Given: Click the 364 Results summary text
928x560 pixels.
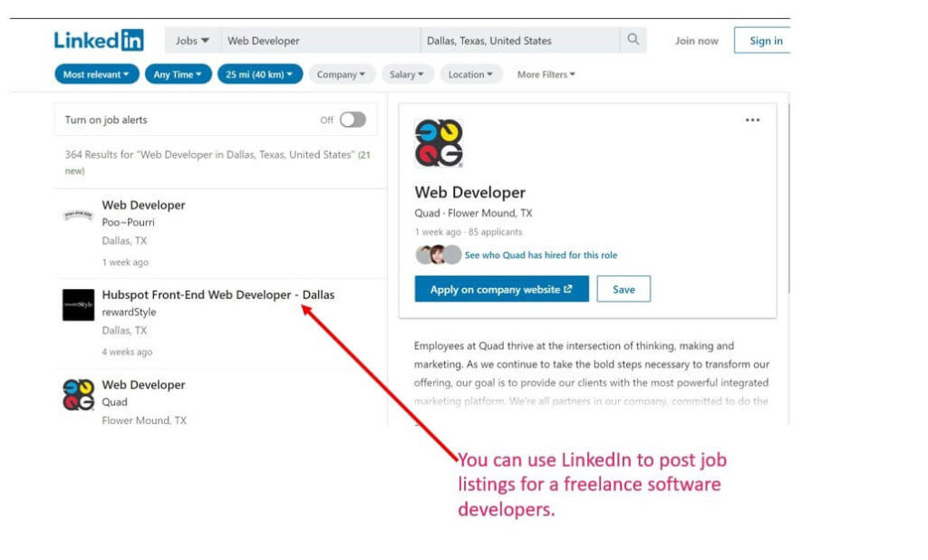Looking at the screenshot, I should [217, 162].
